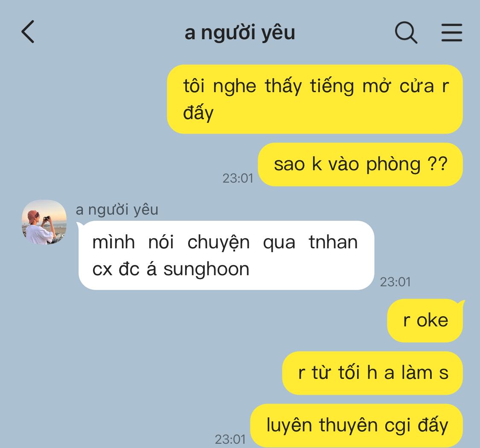Tap the word 'sunghoon' in white message
The image size is (480, 448).
(x=207, y=270)
